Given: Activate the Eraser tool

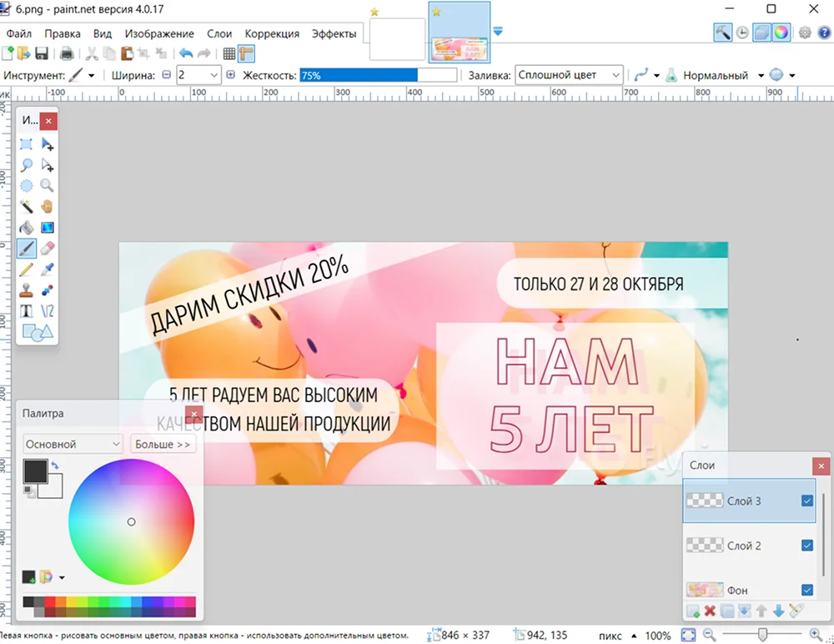Looking at the screenshot, I should [x=46, y=248].
